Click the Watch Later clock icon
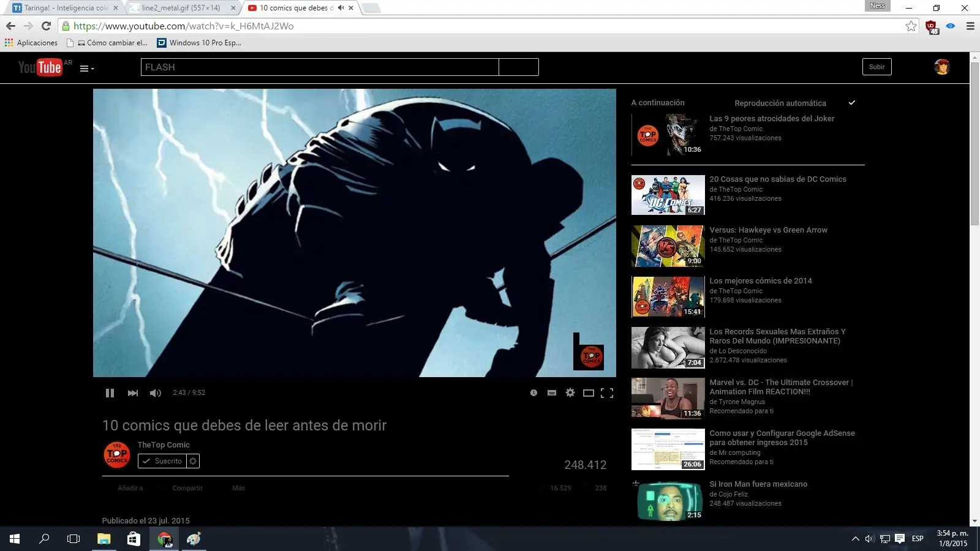The width and height of the screenshot is (980, 551). [533, 393]
